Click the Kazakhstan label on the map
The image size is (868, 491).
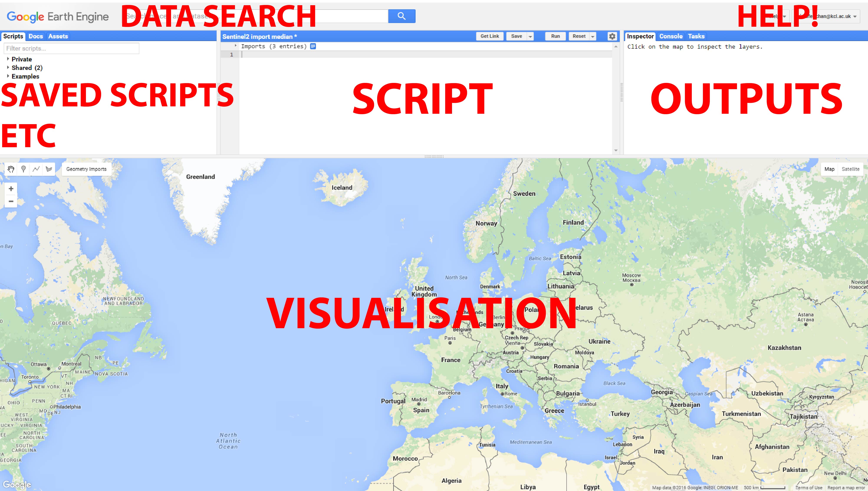coord(784,348)
